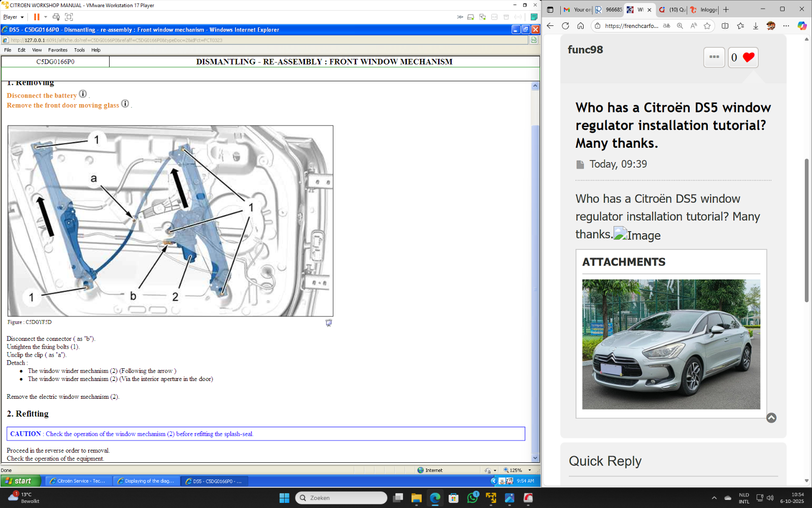Open the dropdown arrow next to the pause button

pos(46,17)
